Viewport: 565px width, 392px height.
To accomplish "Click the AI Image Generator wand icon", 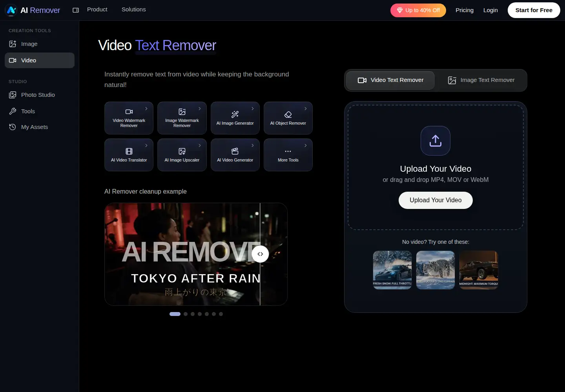I will [x=235, y=114].
